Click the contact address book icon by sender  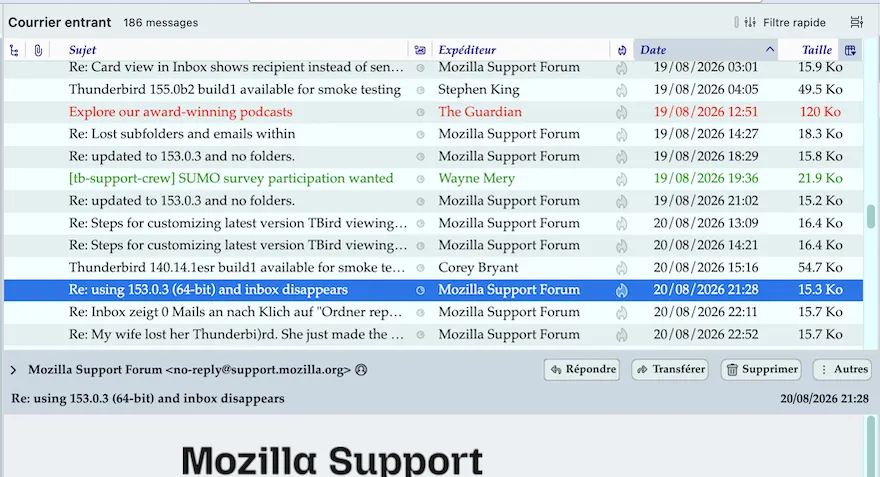click(x=361, y=370)
